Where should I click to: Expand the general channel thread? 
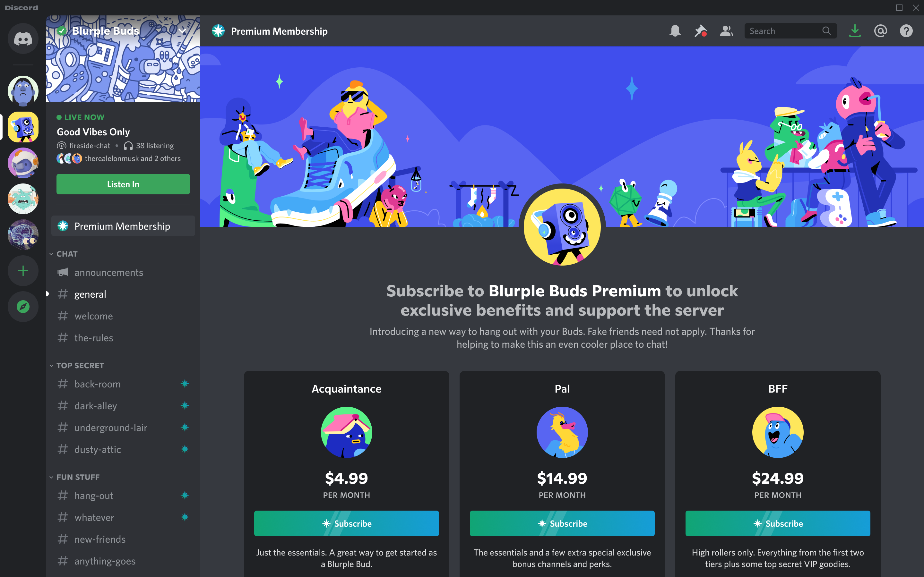pos(47,294)
